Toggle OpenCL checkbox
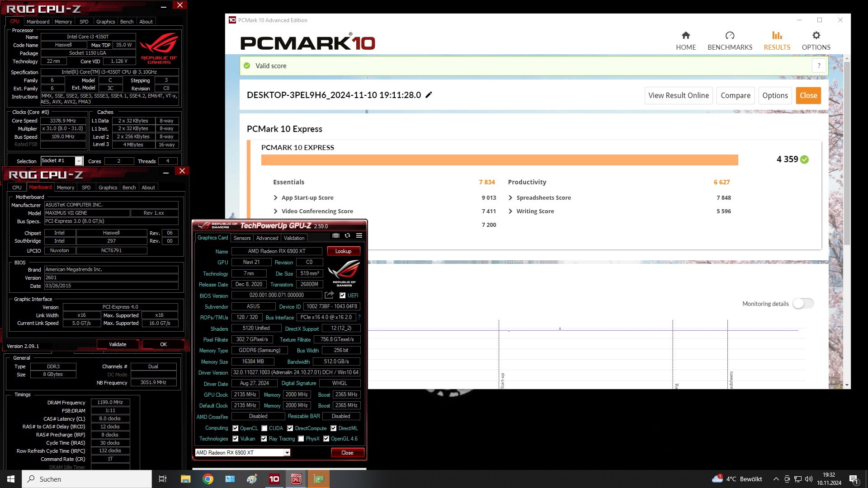 (235, 428)
